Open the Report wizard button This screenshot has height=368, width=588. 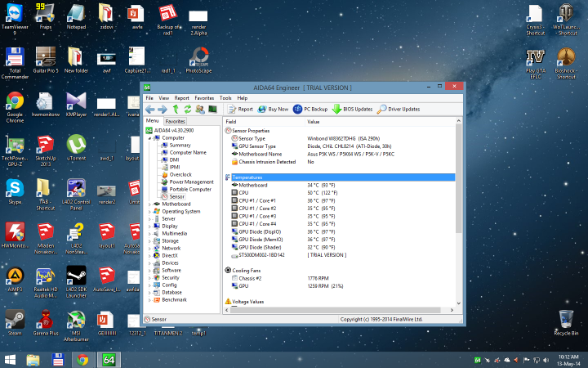[x=240, y=110]
